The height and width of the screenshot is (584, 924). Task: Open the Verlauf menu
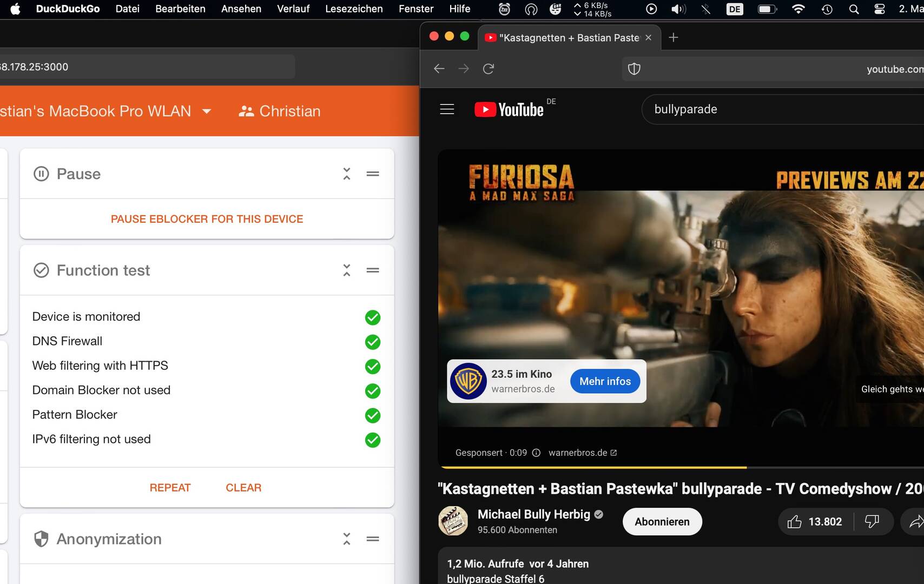293,9
